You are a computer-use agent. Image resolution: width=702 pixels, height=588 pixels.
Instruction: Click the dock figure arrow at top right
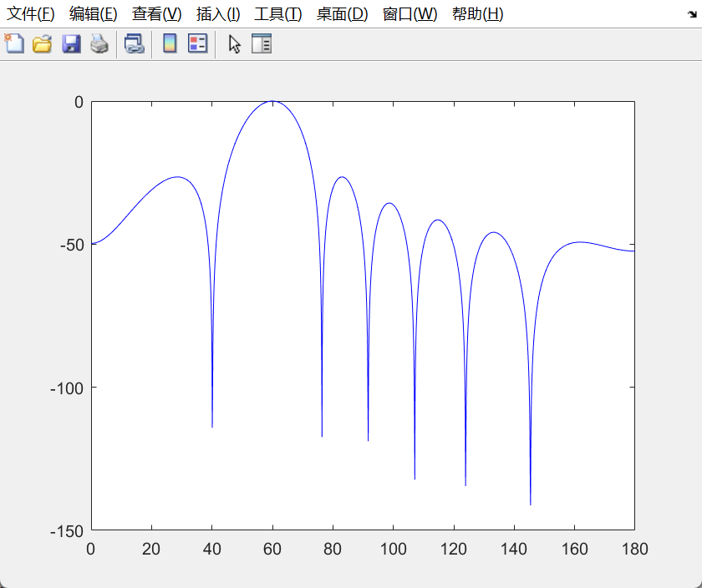(692, 14)
